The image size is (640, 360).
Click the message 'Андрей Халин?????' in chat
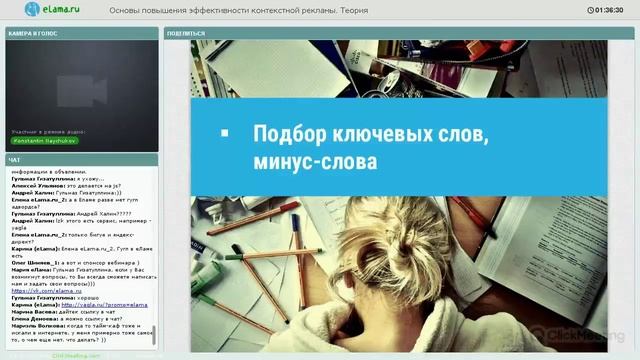[x=104, y=214]
